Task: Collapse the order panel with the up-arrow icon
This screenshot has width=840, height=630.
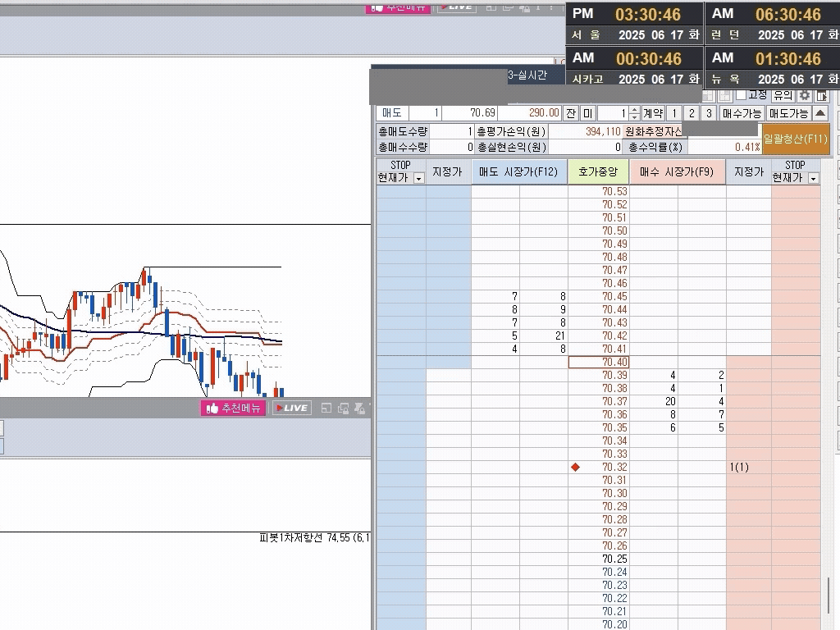Action: click(820, 113)
